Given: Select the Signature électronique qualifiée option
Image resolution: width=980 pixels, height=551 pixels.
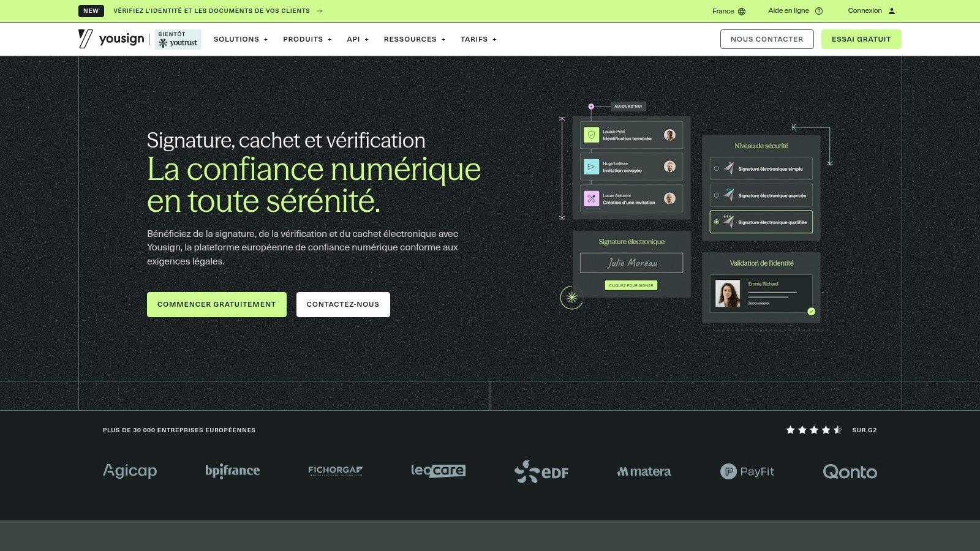Looking at the screenshot, I should (715, 222).
